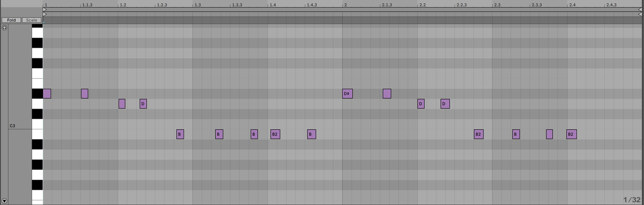This screenshot has width=644, height=205.
Task: Click the lower end marker at right edge
Action: tap(640, 14)
